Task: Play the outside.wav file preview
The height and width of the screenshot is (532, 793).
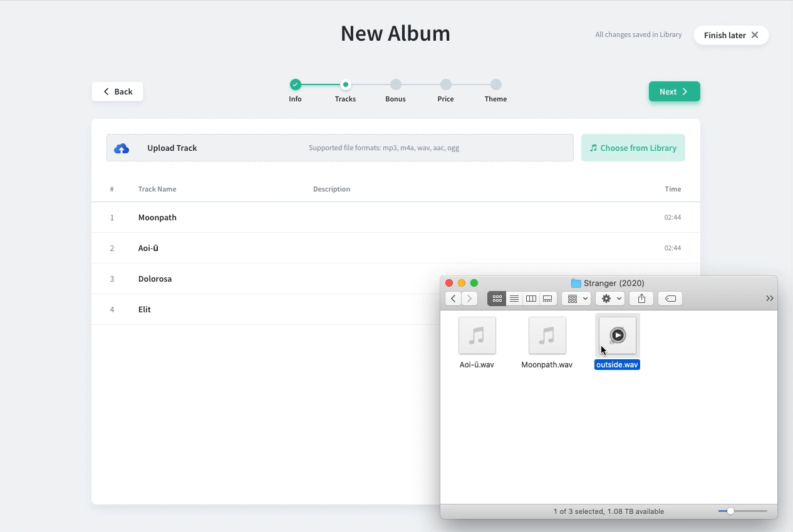Action: tap(618, 335)
